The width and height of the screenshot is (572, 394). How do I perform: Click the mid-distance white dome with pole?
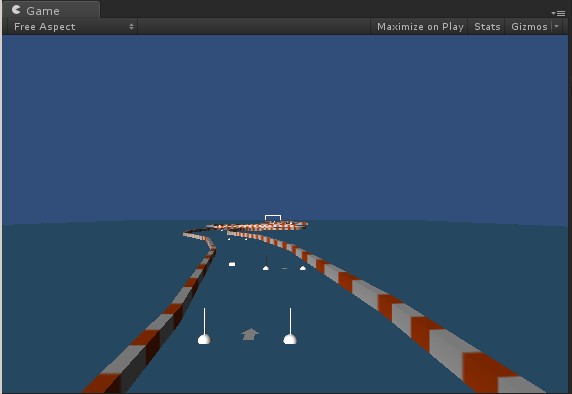coord(266,263)
